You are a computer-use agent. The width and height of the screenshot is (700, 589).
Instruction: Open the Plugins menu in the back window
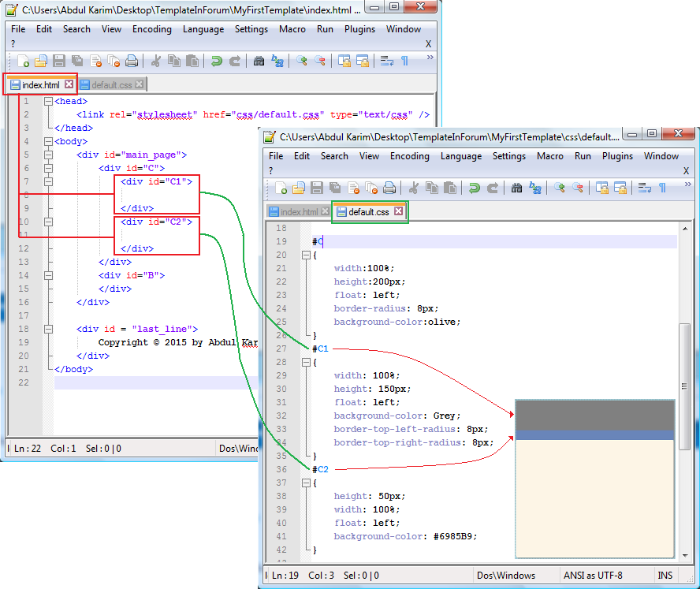pos(359,29)
